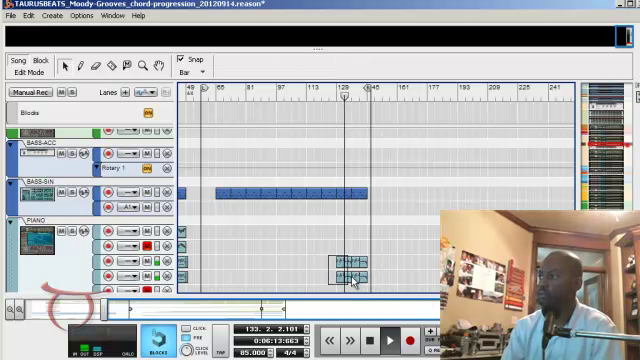Toggle the PRE count-in button
This screenshot has width=640, height=360.
pos(186,338)
